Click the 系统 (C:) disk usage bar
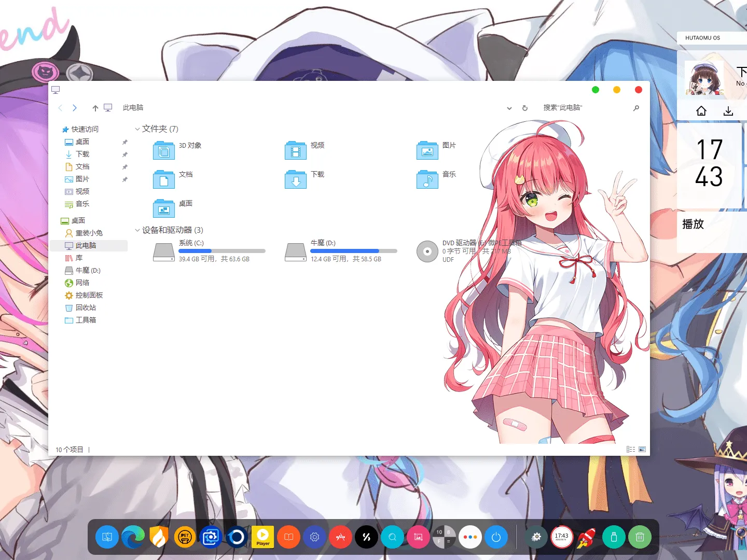 222,251
